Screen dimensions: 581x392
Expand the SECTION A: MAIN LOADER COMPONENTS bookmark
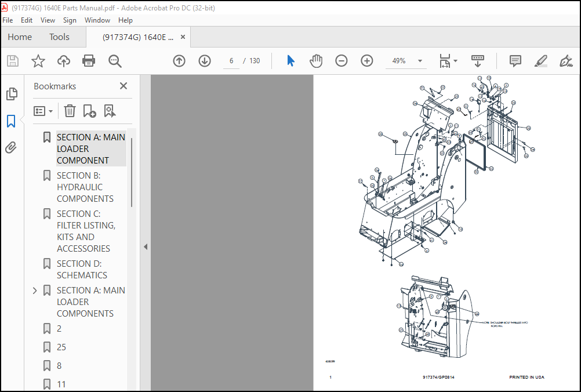click(35, 291)
